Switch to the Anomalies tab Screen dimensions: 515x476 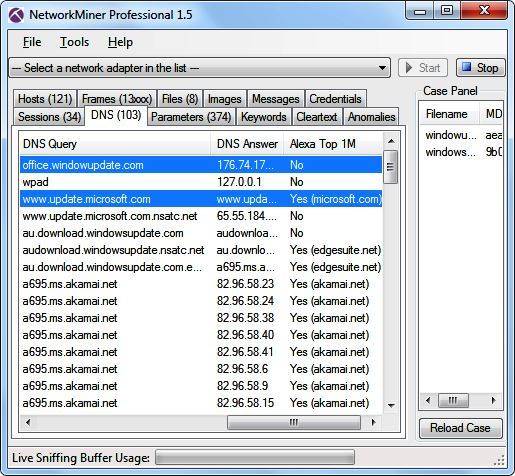(371, 117)
